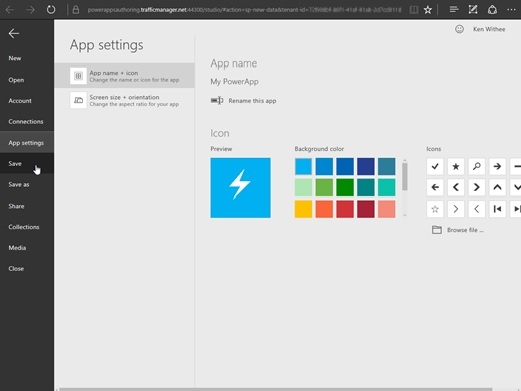Click the feedback smiley face icon
The image size is (521, 391).
tap(459, 29)
